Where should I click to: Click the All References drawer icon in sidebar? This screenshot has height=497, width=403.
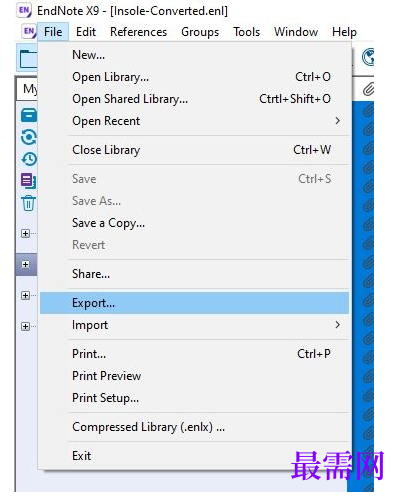pyautogui.click(x=29, y=115)
